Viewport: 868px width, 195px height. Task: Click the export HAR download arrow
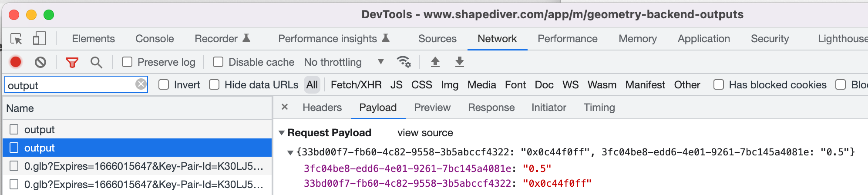coord(459,62)
